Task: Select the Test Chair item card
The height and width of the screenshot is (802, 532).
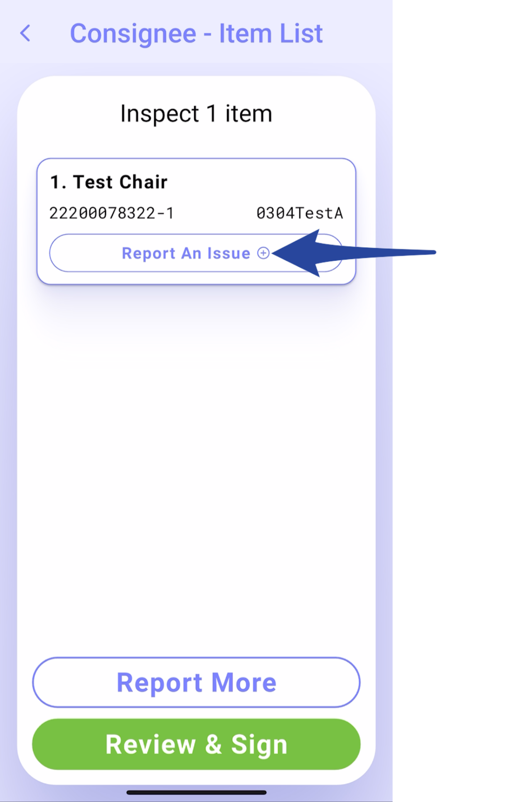Action: 196,221
